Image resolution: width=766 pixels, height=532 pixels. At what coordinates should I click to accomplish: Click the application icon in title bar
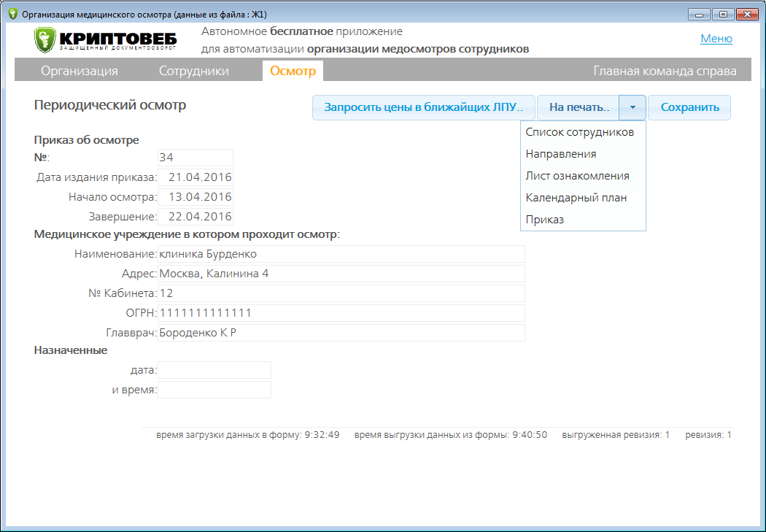[x=12, y=14]
